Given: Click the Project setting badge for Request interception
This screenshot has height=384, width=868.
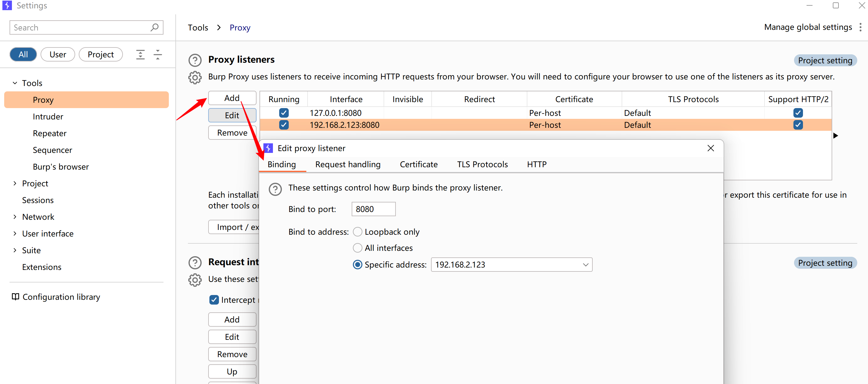Looking at the screenshot, I should click(x=825, y=263).
